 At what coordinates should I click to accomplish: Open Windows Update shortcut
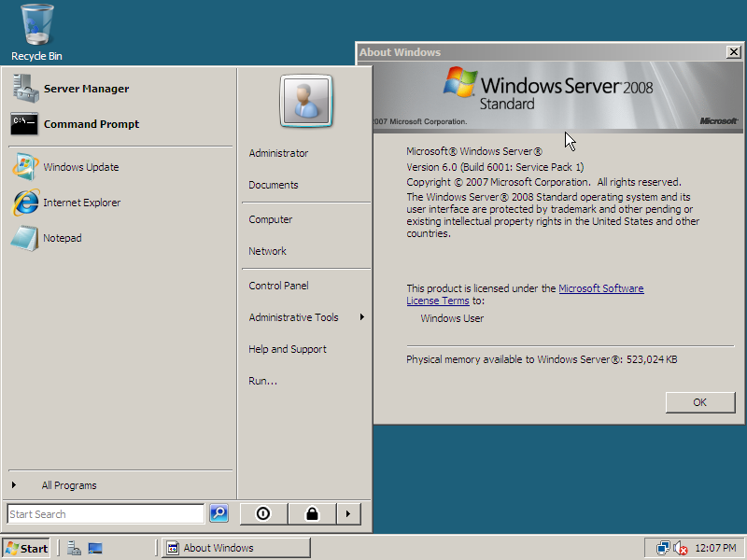click(x=80, y=167)
